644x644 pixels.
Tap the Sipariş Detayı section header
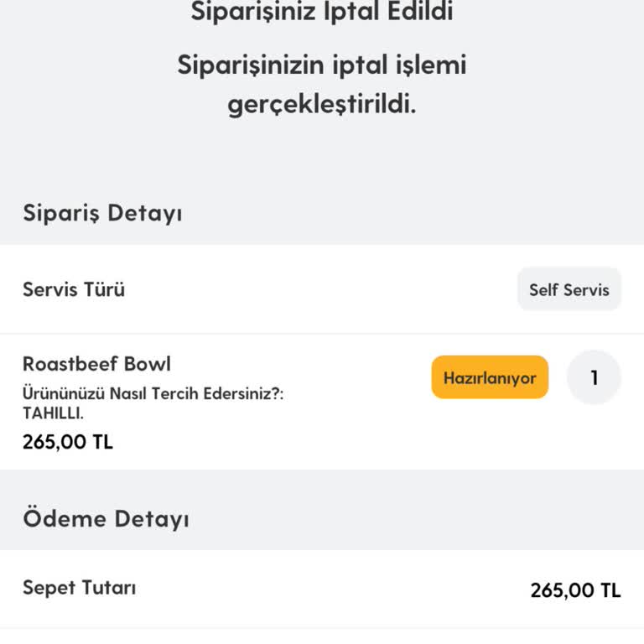pos(102,213)
